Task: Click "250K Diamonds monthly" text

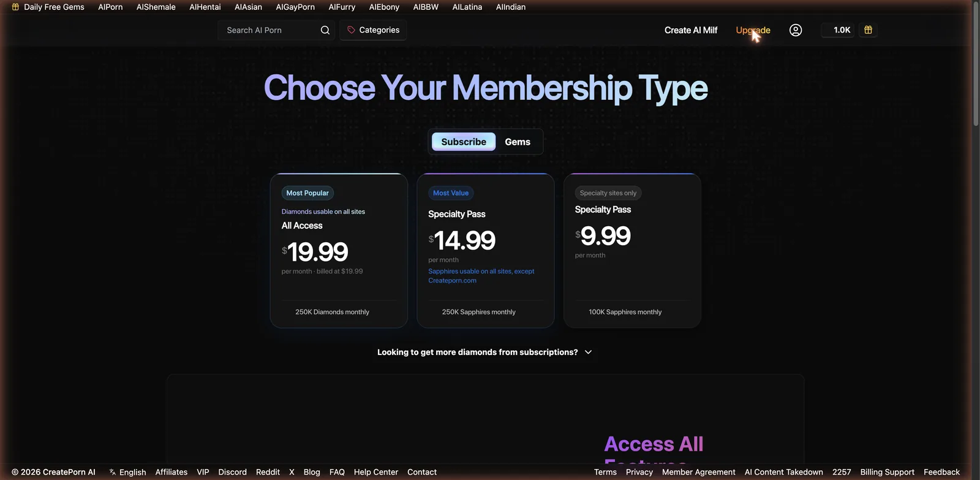Action: pos(333,312)
